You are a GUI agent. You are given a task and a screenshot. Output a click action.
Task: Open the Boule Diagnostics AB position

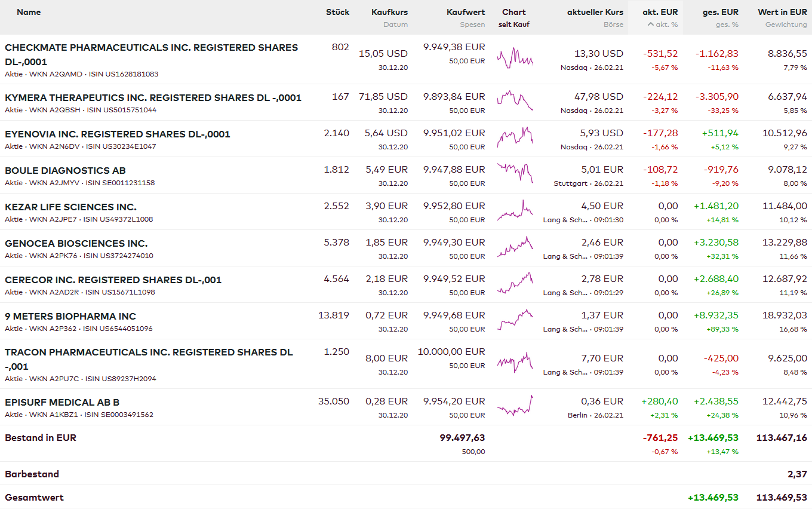[65, 170]
